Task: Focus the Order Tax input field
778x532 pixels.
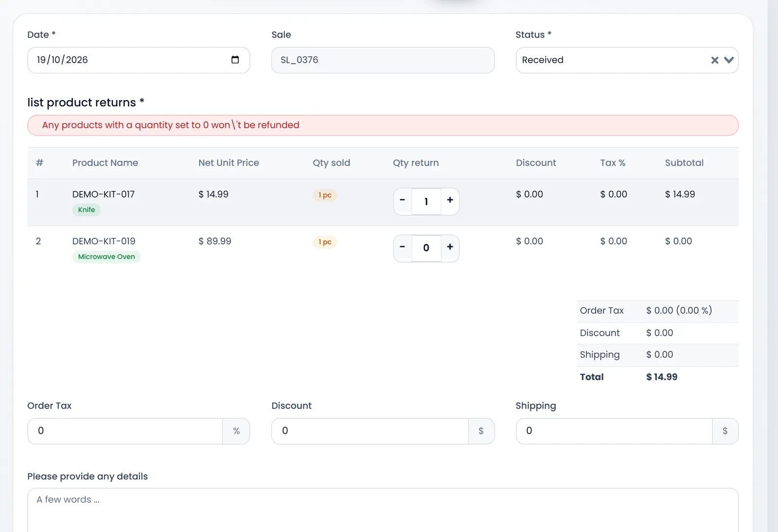Action: pos(125,431)
